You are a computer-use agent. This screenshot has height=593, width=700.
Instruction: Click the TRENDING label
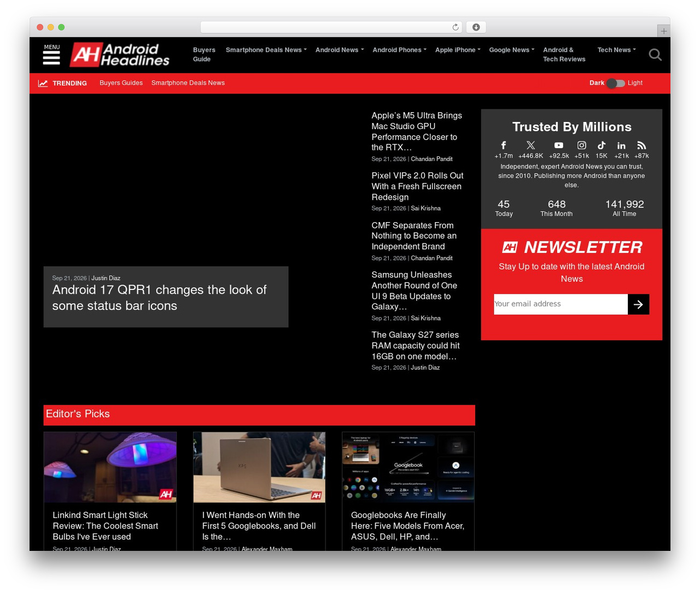tap(69, 83)
